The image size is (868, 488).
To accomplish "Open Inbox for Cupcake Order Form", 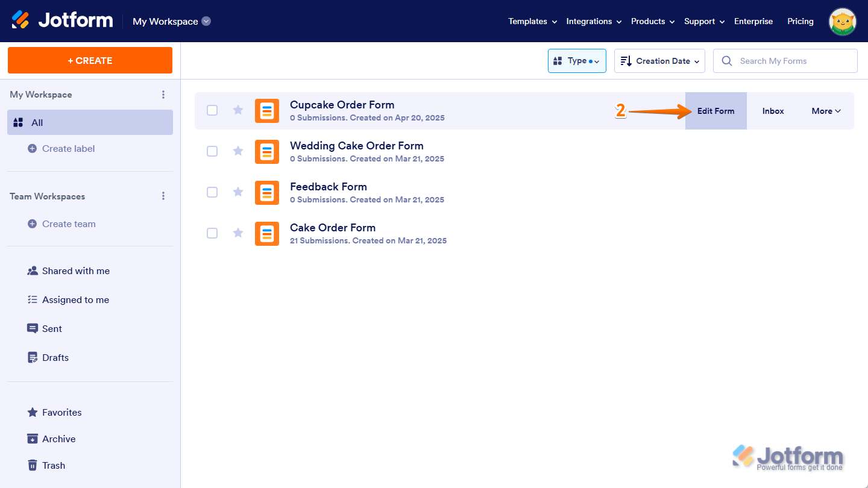I will [773, 111].
